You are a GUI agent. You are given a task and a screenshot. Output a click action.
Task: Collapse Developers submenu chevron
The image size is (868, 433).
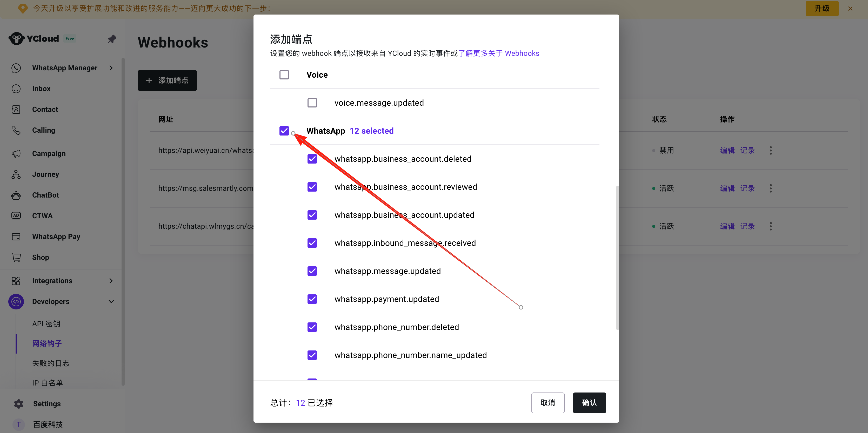(x=111, y=302)
